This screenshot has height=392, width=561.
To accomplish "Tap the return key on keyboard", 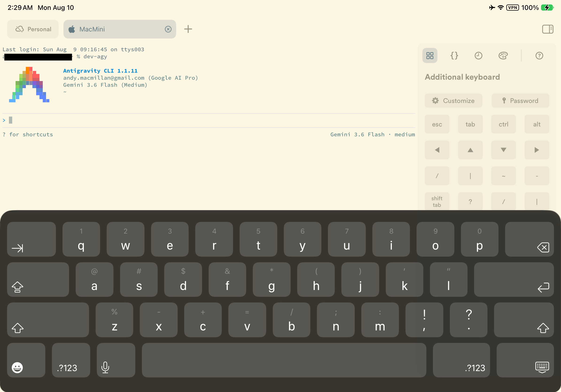I will 514,280.
